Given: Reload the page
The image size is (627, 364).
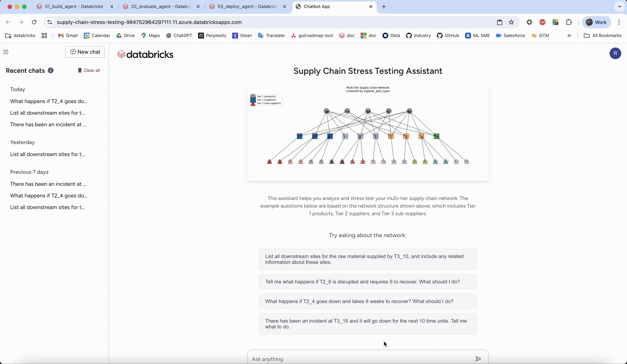Looking at the screenshot, I should tap(34, 22).
